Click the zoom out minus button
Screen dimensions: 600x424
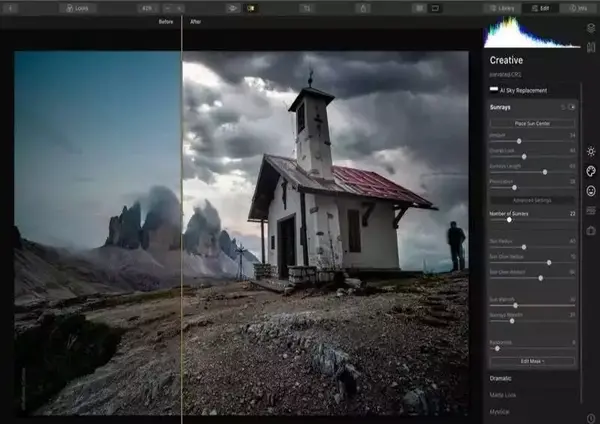(168, 8)
